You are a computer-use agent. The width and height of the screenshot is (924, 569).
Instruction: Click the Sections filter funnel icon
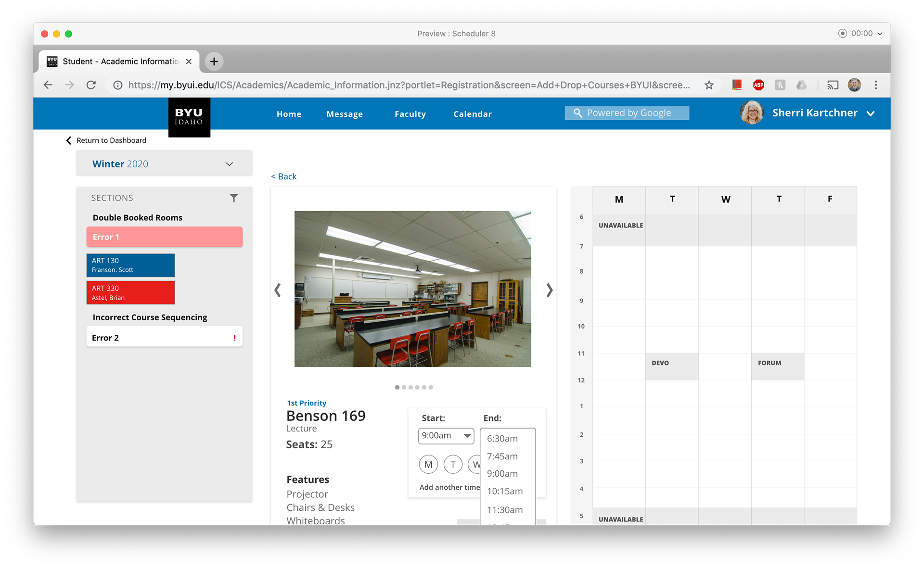pos(234,198)
